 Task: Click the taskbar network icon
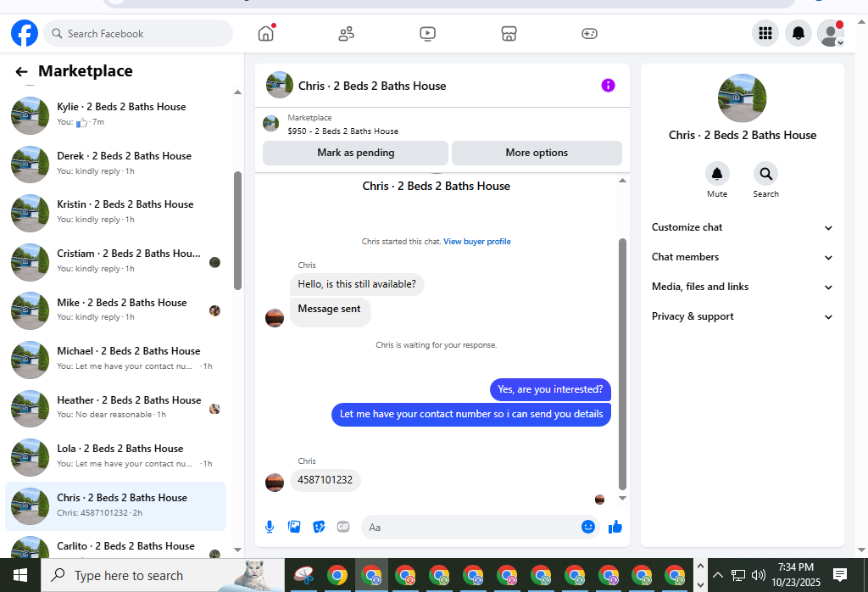738,575
